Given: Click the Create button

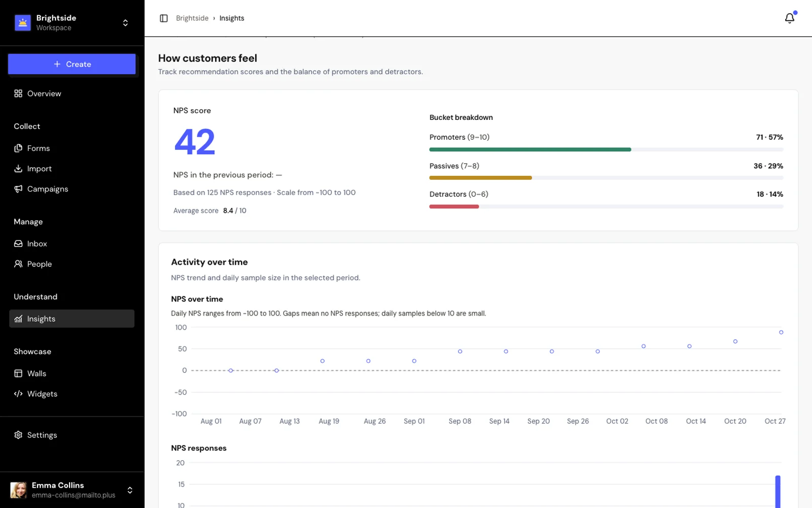Looking at the screenshot, I should 72,64.
